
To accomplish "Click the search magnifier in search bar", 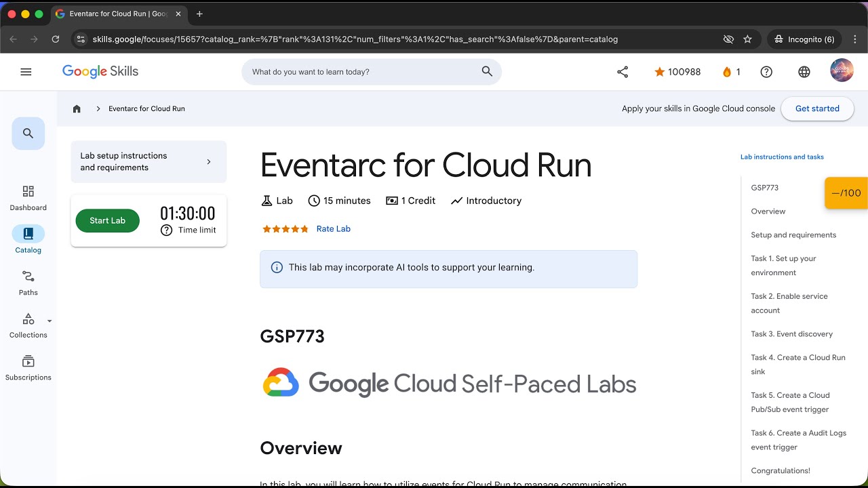I will 487,72.
